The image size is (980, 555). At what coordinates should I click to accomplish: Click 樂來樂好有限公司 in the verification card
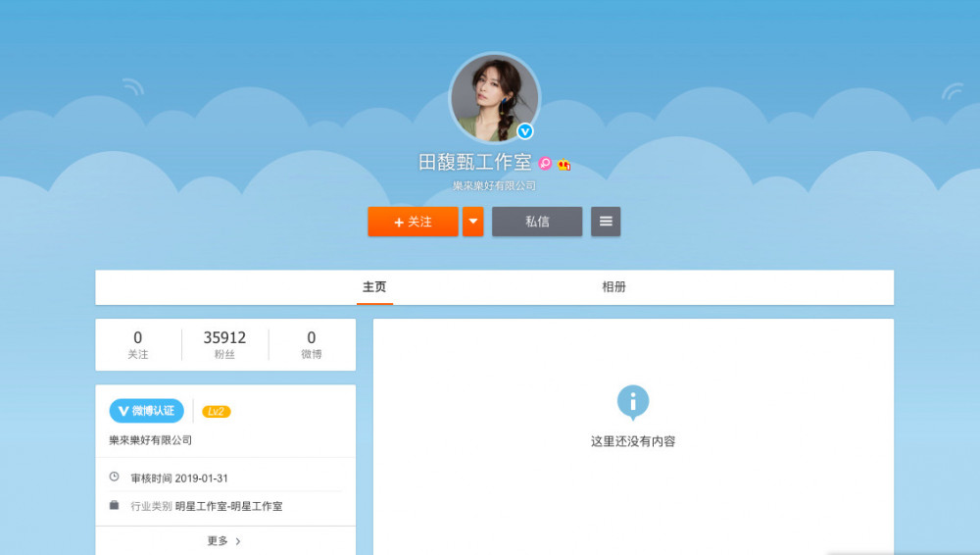[151, 440]
